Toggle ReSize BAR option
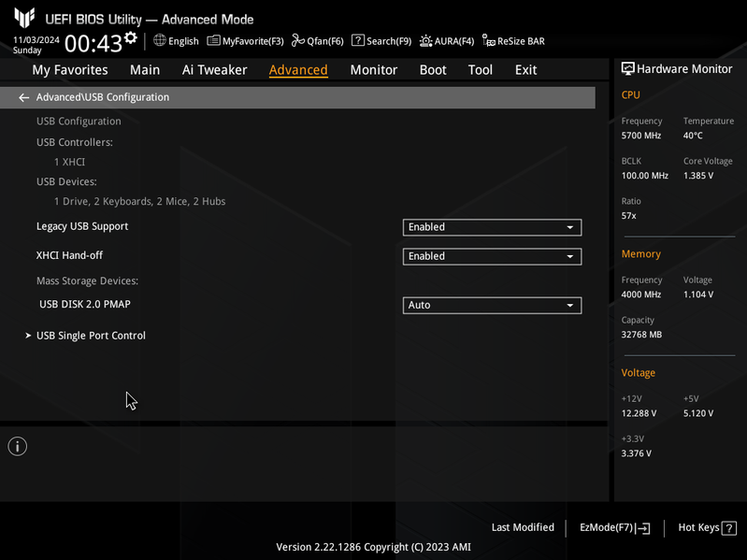 coord(513,41)
